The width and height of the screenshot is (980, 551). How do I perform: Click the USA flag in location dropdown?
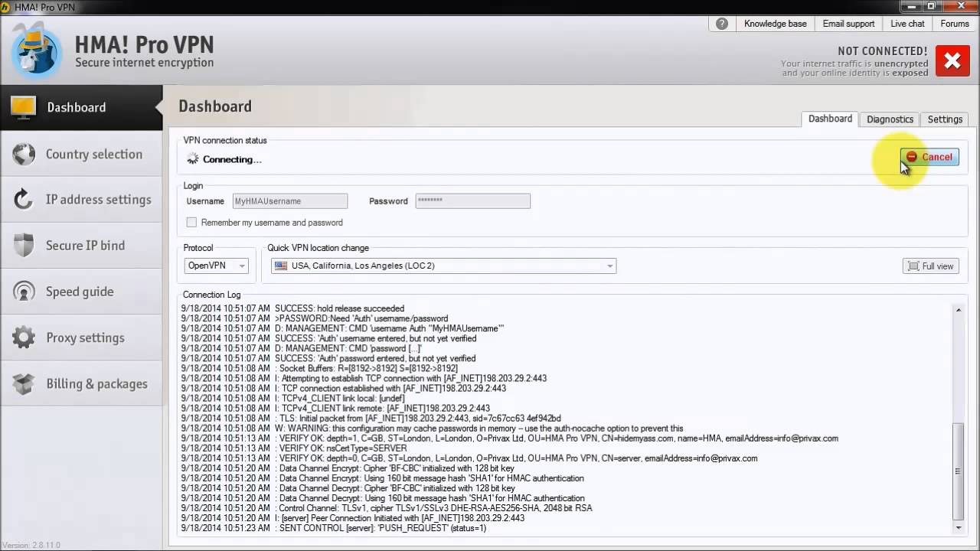coord(281,266)
